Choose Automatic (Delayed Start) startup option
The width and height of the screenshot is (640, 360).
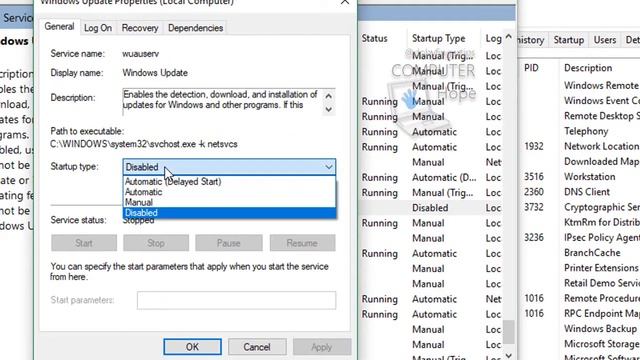229,181
